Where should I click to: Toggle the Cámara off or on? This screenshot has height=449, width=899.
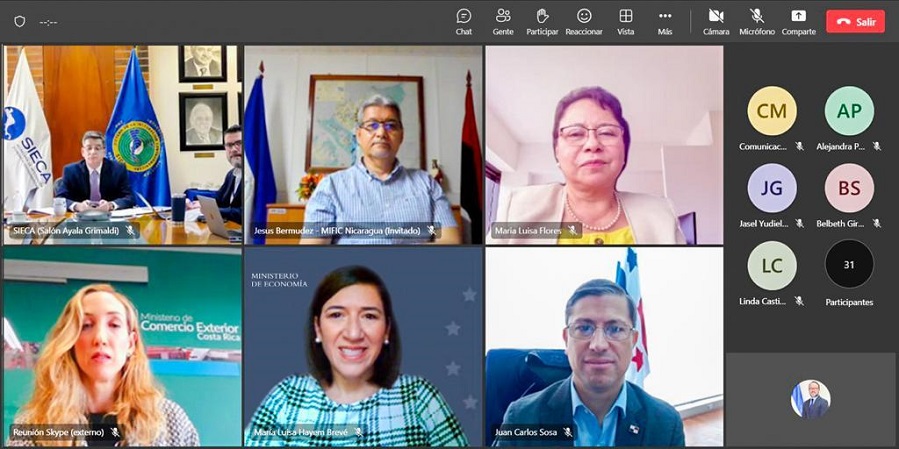click(x=716, y=21)
